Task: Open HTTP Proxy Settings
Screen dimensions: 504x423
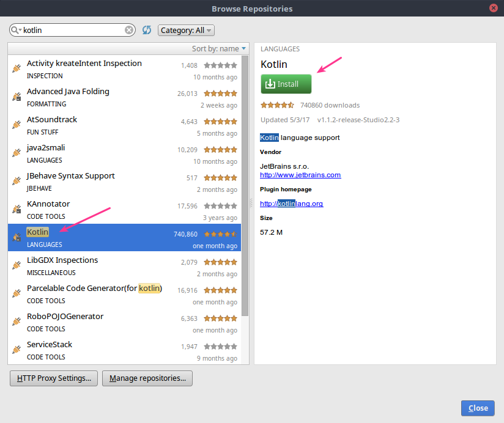Action: point(53,378)
